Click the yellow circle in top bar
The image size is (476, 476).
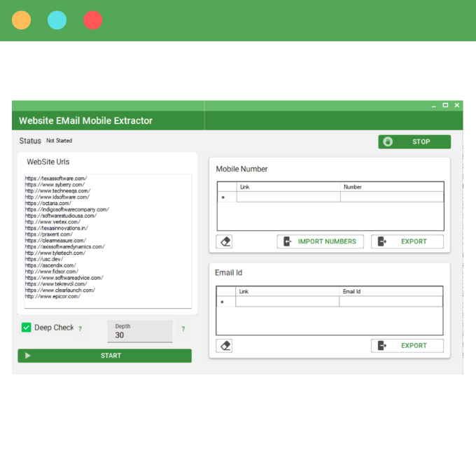[x=22, y=20]
